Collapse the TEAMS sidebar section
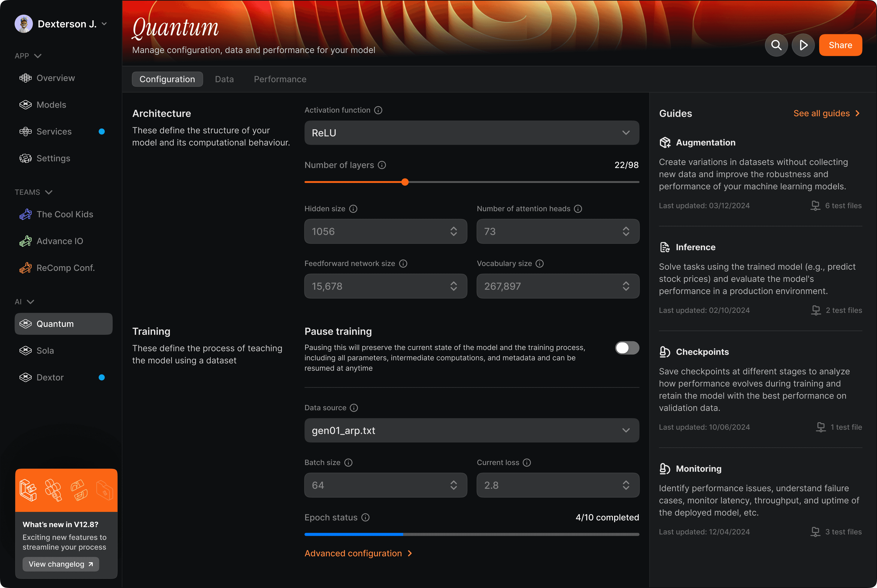The height and width of the screenshot is (588, 877). pyautogui.click(x=48, y=192)
